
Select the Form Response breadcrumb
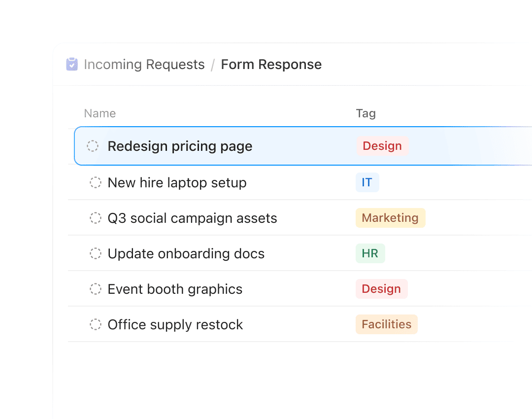[271, 65]
